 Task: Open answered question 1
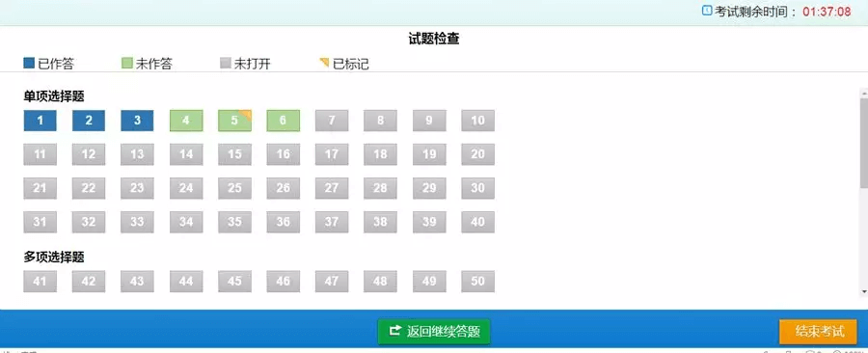[40, 121]
